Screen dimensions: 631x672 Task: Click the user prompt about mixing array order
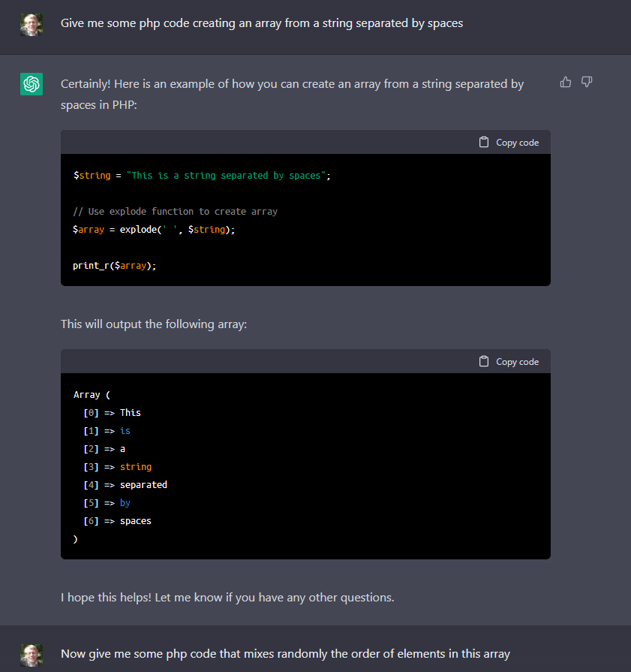pyautogui.click(x=285, y=654)
